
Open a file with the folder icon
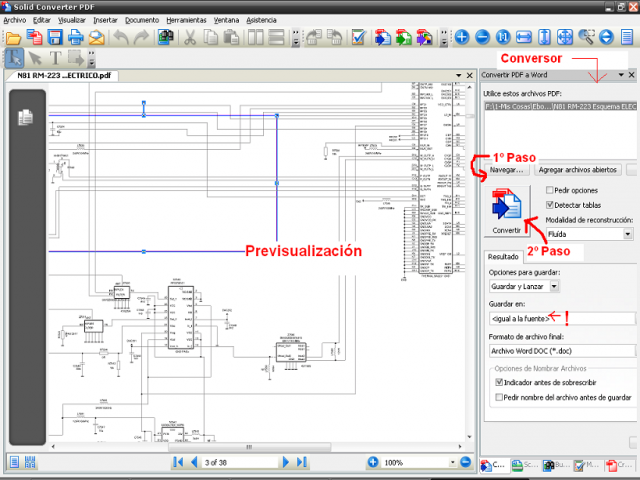(13, 38)
